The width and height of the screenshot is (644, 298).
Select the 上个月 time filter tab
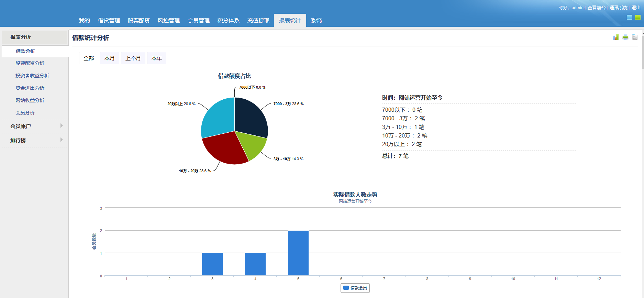click(x=133, y=58)
